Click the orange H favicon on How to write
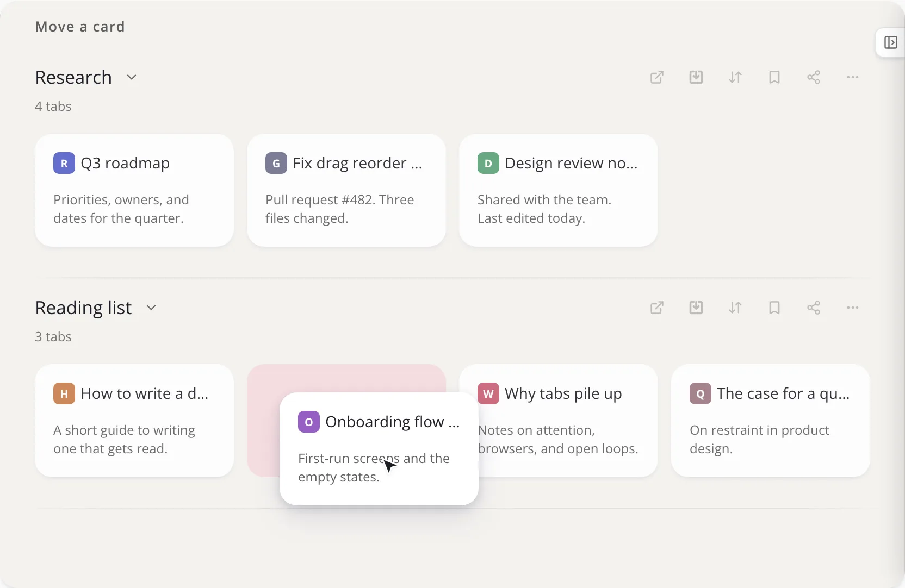Image resolution: width=905 pixels, height=588 pixels. pyautogui.click(x=64, y=393)
